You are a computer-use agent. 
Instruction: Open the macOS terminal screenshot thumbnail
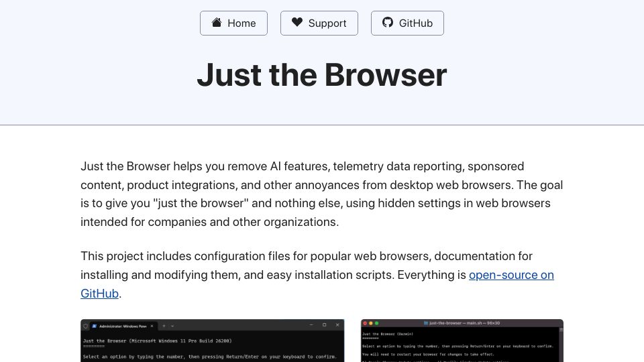462,341
